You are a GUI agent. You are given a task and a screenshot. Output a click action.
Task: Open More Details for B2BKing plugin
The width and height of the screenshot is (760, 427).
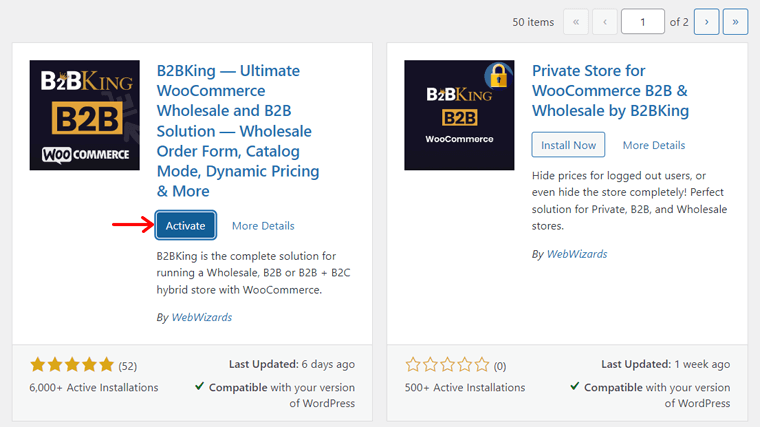(x=263, y=226)
